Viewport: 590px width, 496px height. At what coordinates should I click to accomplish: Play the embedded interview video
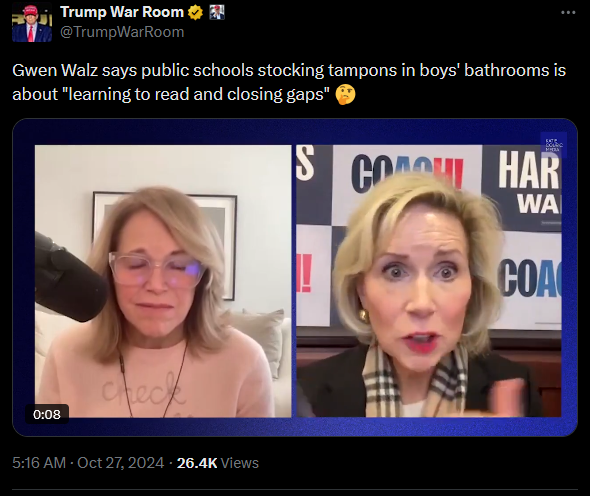click(x=295, y=278)
